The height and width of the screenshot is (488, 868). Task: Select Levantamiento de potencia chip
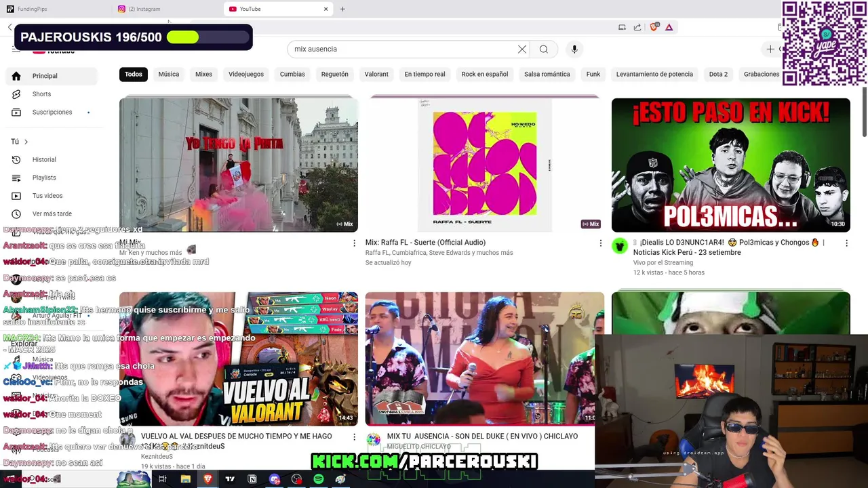coord(654,74)
